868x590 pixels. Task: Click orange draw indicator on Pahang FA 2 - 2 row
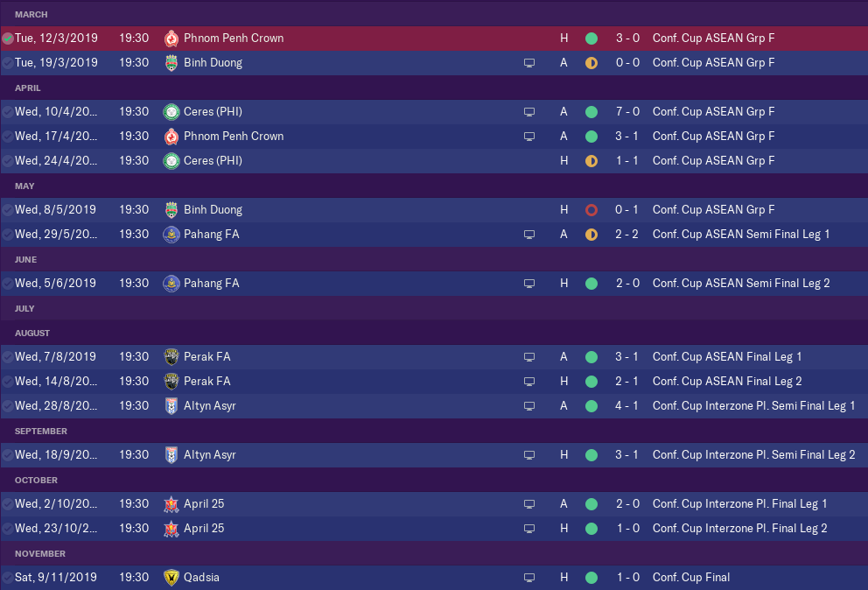[591, 235]
